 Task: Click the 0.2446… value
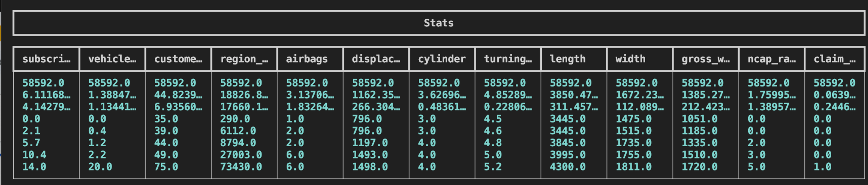[835, 107]
